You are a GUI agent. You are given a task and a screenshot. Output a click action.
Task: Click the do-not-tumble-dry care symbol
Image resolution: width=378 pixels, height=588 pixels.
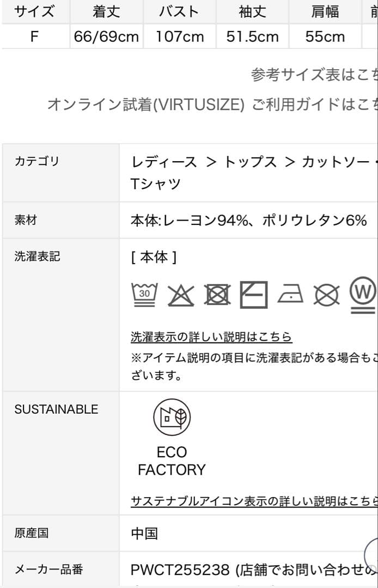pyautogui.click(x=217, y=294)
